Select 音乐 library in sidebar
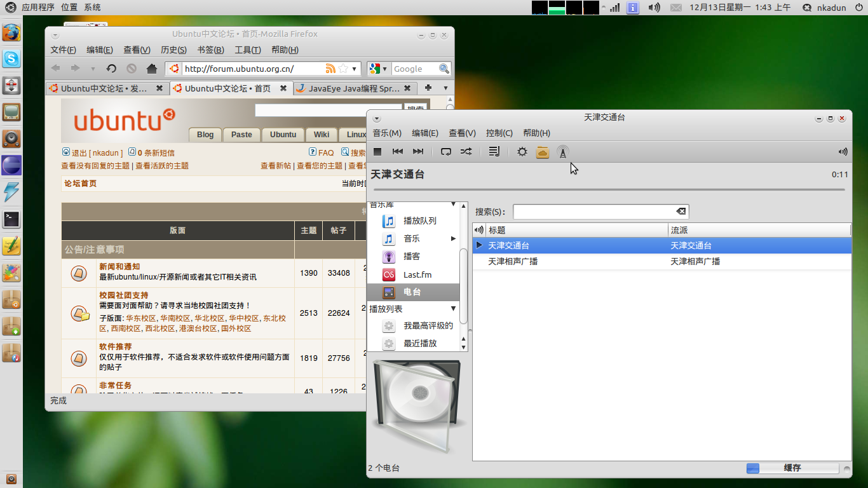The image size is (868, 488). point(413,239)
